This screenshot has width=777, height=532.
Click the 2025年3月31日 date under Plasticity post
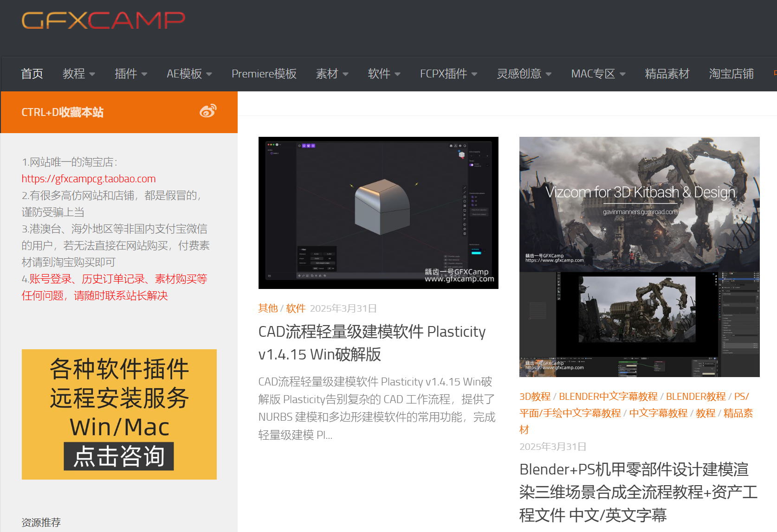(343, 308)
